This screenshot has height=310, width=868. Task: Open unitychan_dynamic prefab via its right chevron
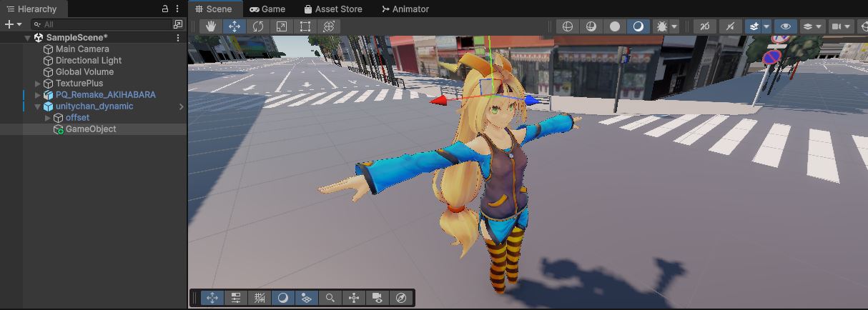(181, 106)
